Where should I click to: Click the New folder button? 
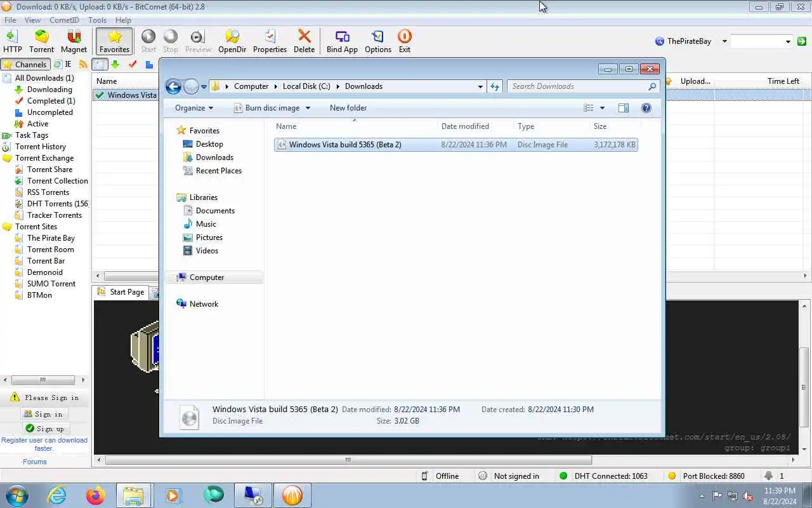[348, 108]
